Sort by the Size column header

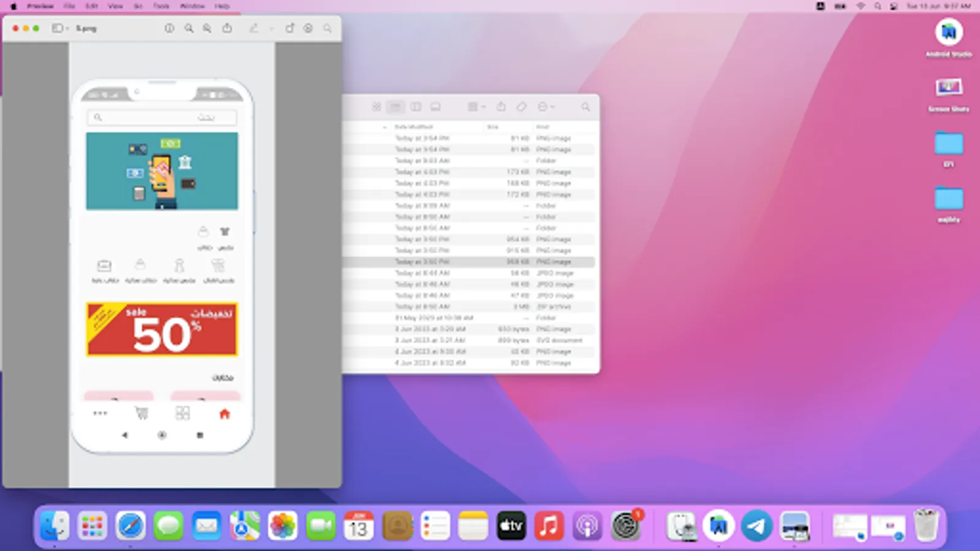493,127
